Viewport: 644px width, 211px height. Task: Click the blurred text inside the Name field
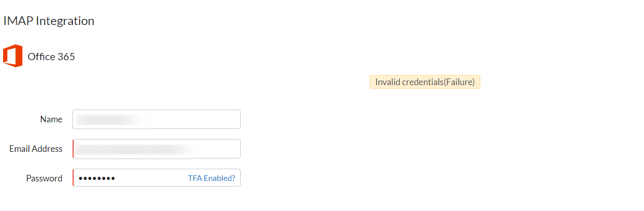point(112,120)
